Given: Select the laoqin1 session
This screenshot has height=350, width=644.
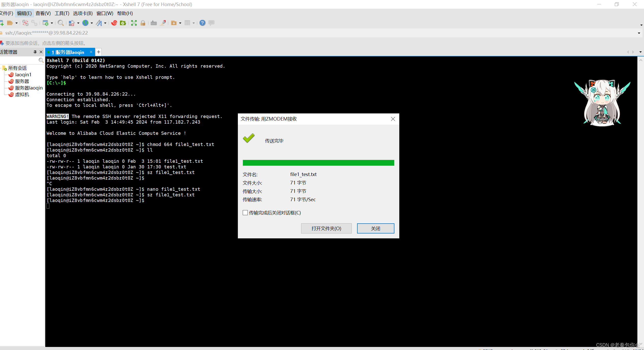Looking at the screenshot, I should (x=23, y=75).
